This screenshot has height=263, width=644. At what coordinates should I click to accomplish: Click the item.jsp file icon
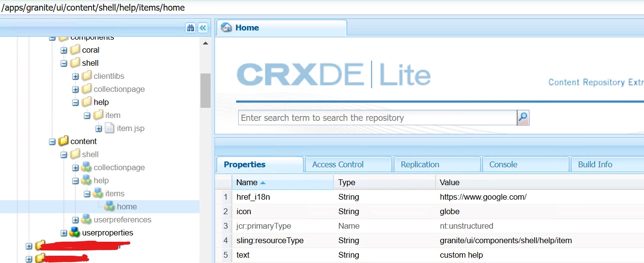[x=109, y=128]
